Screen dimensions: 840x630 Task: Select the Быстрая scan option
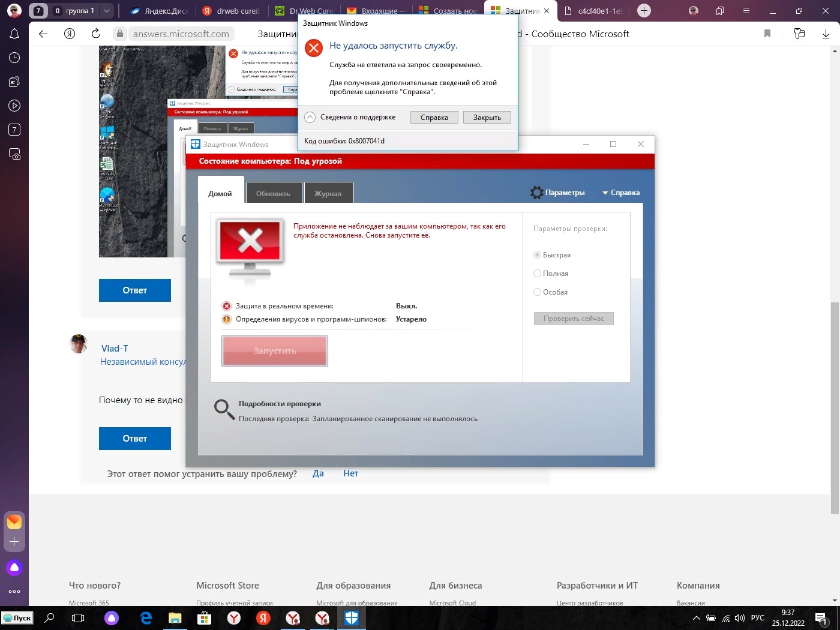[537, 255]
